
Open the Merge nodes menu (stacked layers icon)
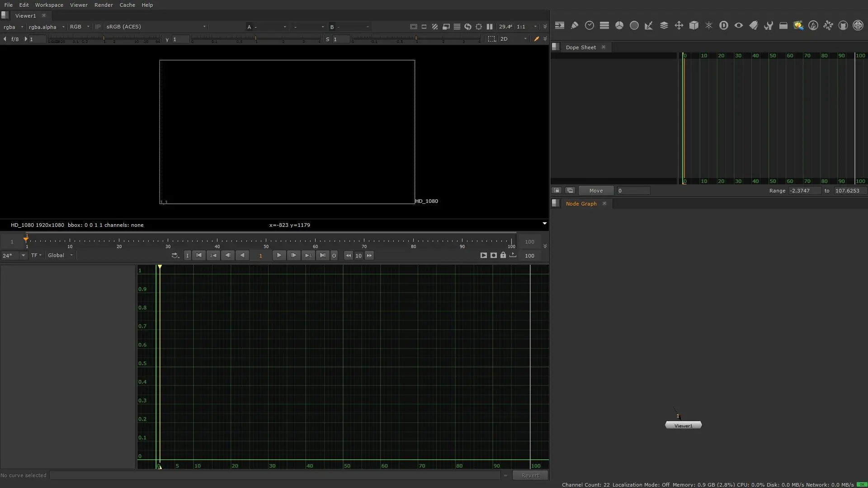pos(664,26)
